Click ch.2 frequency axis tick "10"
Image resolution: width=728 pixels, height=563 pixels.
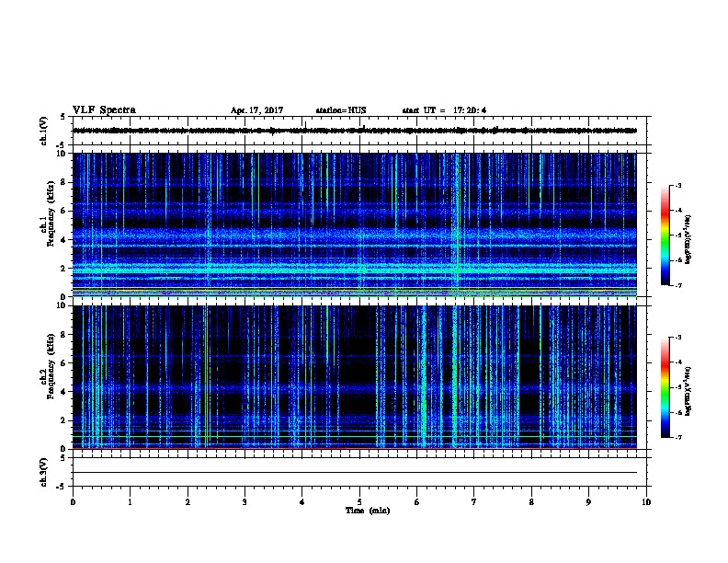click(62, 305)
